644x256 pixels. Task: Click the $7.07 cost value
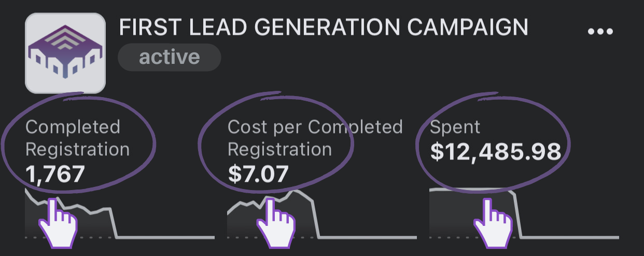click(x=258, y=174)
